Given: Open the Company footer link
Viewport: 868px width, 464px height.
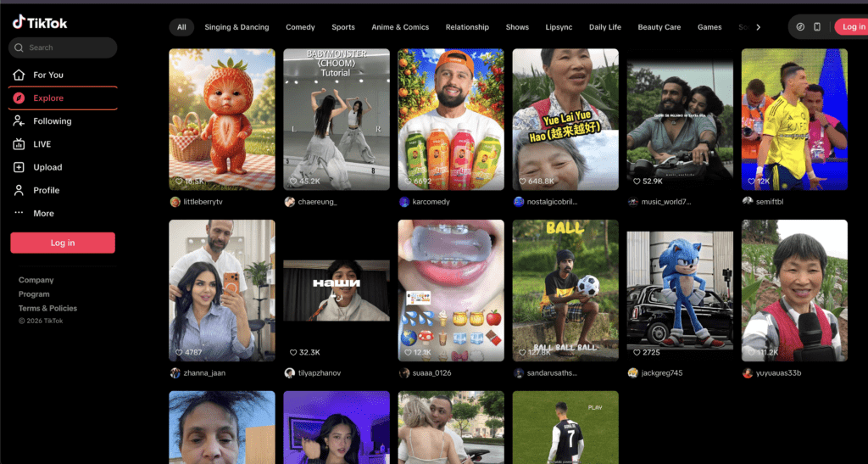Looking at the screenshot, I should (36, 280).
